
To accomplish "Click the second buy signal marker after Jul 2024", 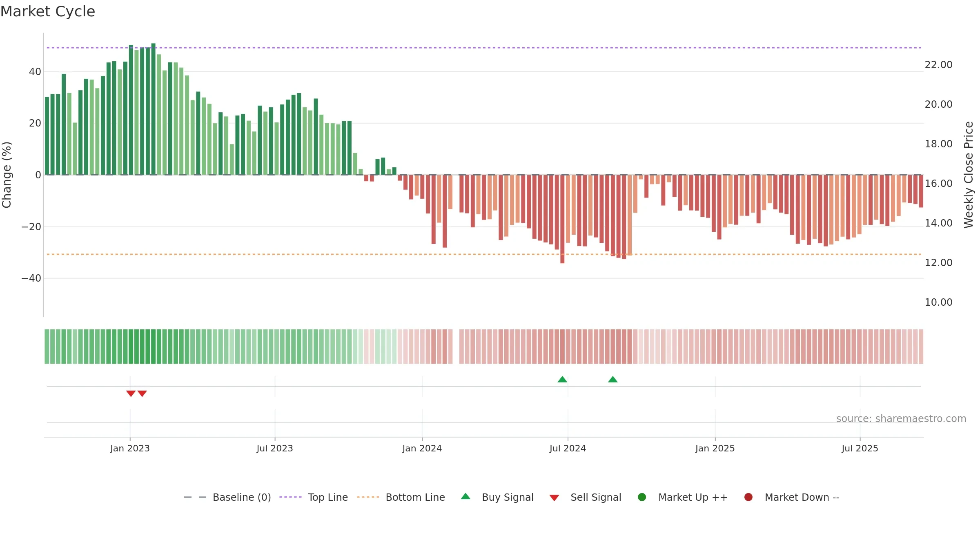I will 613,380.
